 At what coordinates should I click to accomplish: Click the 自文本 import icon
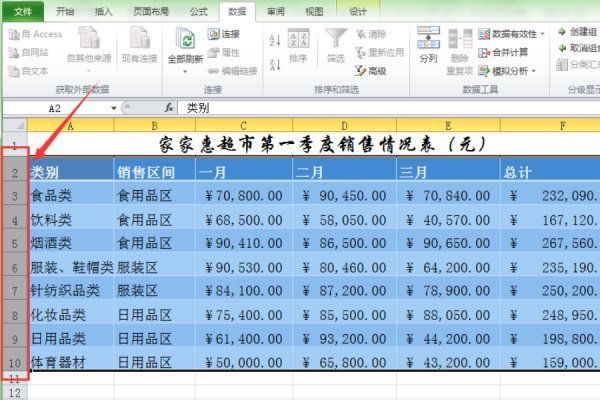point(14,71)
